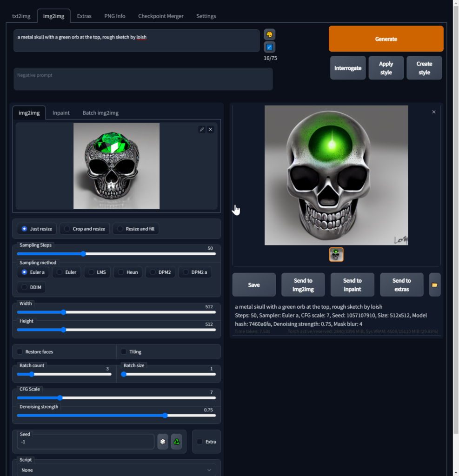Screen dimensions: 459x476
Task: Open the Script dropdown showing None
Action: click(x=116, y=470)
